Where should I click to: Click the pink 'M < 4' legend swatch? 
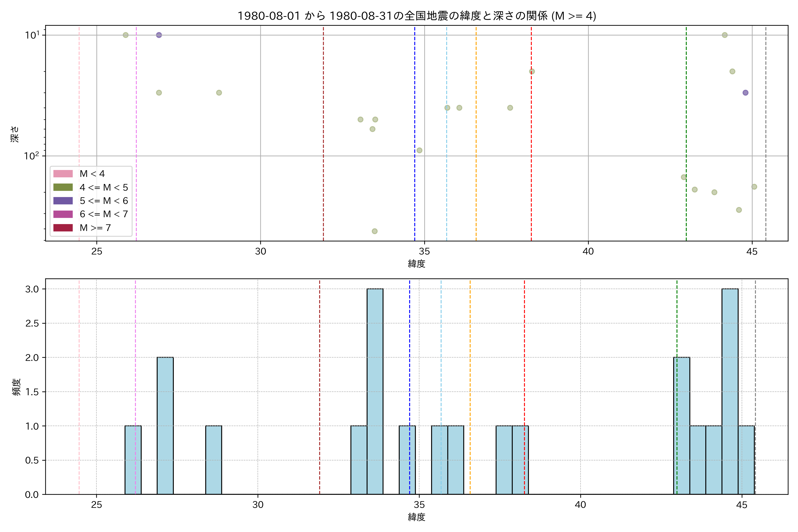63,174
